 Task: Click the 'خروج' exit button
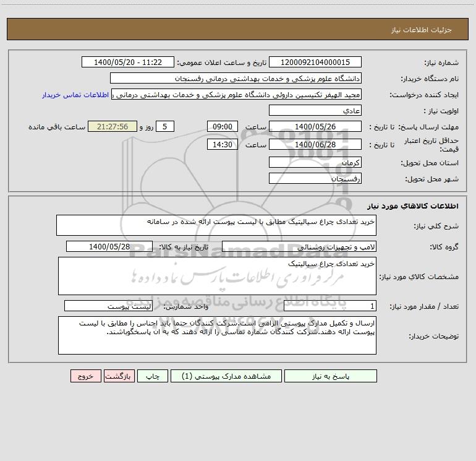tap(85, 376)
